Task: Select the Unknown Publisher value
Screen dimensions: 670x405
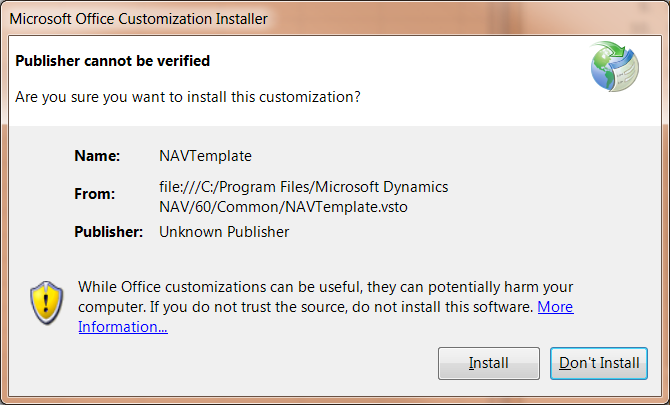Action: point(224,232)
